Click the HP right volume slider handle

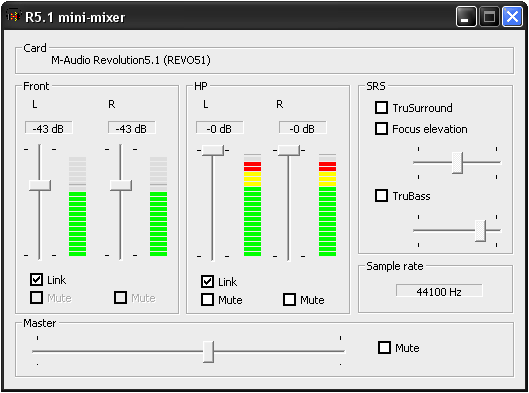tap(289, 150)
